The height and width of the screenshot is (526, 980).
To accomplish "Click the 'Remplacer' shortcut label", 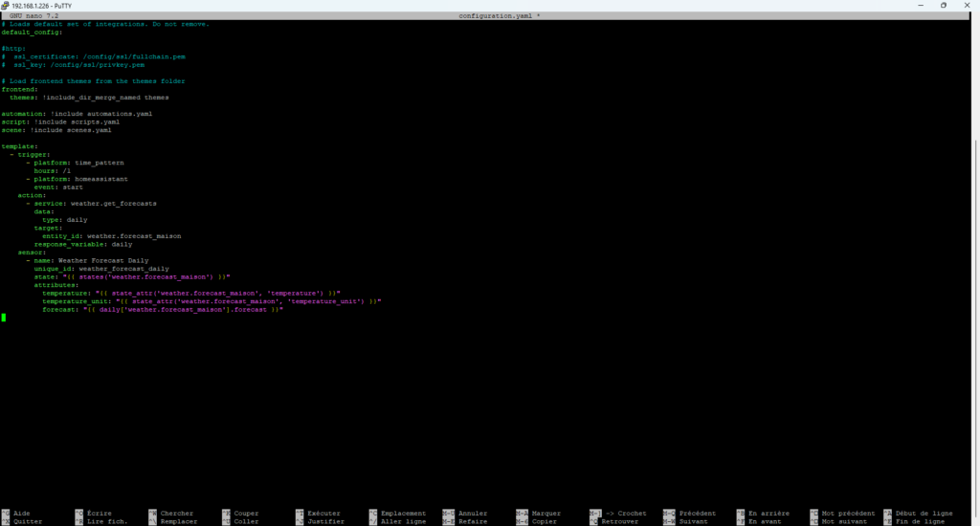I will tap(179, 521).
